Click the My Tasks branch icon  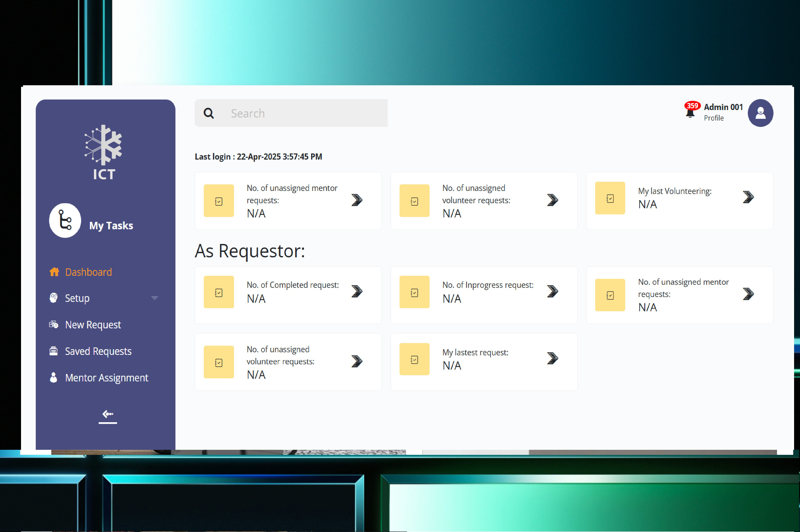tap(65, 221)
